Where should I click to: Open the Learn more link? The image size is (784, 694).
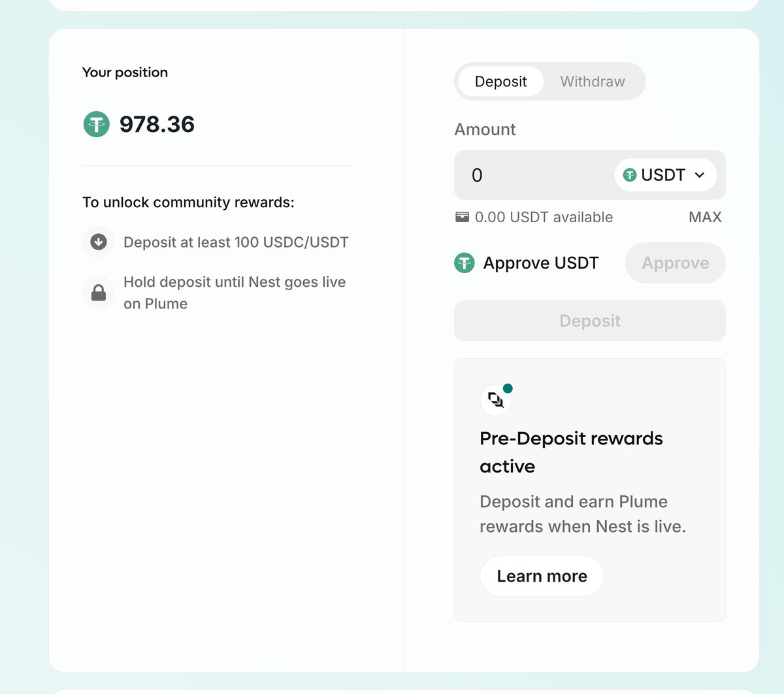542,576
